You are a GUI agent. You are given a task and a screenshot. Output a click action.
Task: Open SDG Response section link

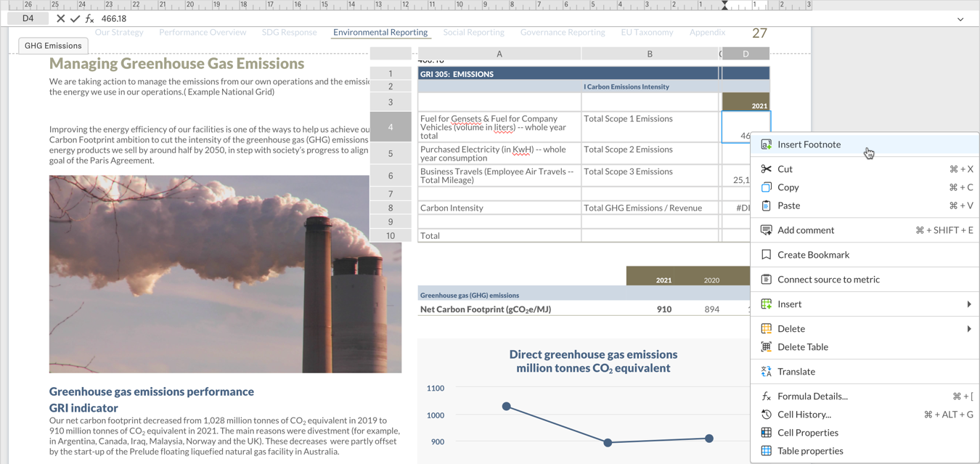pyautogui.click(x=289, y=33)
